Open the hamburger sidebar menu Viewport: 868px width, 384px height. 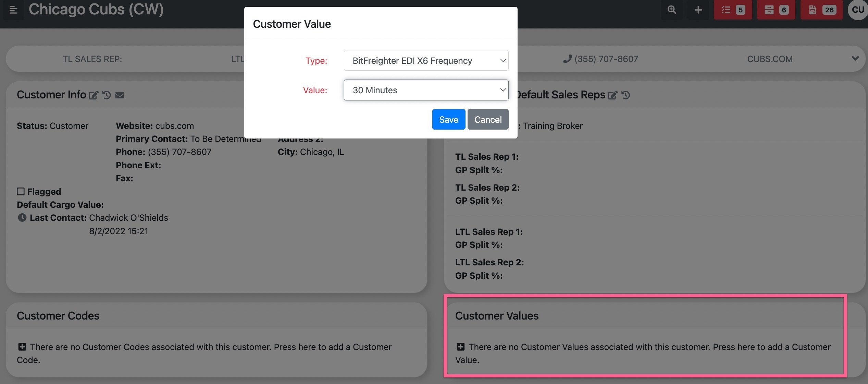coord(13,10)
